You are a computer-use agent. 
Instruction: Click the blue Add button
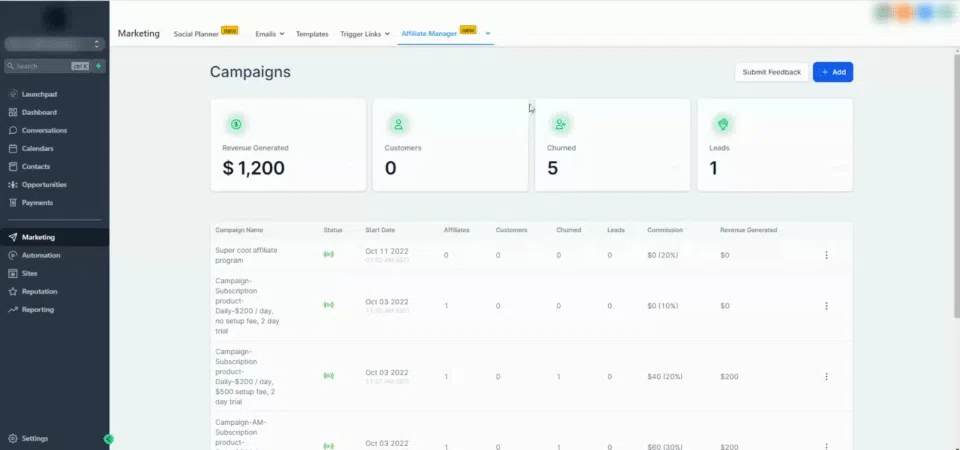tap(832, 72)
